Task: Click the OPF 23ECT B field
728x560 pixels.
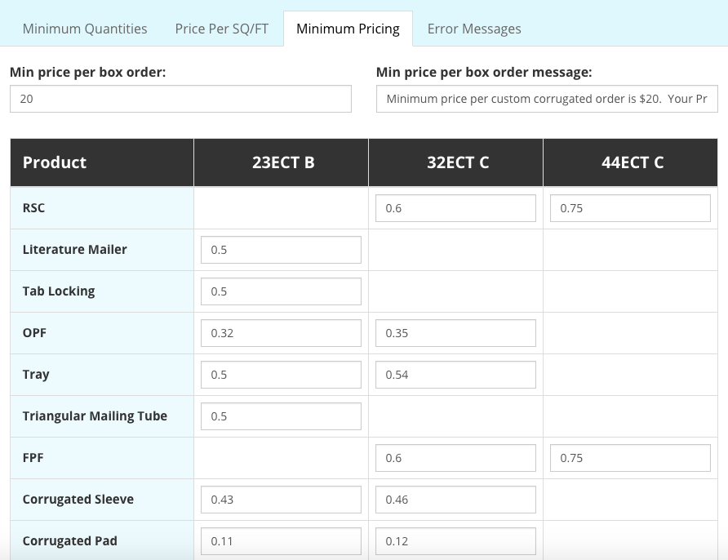Action: (281, 333)
